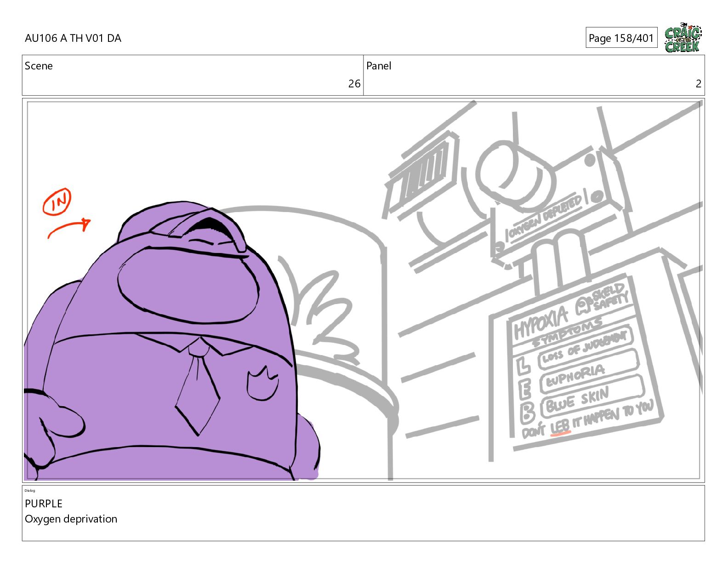The image size is (728, 563).
Task: Click the 'PURPLE' character name
Action: (44, 504)
